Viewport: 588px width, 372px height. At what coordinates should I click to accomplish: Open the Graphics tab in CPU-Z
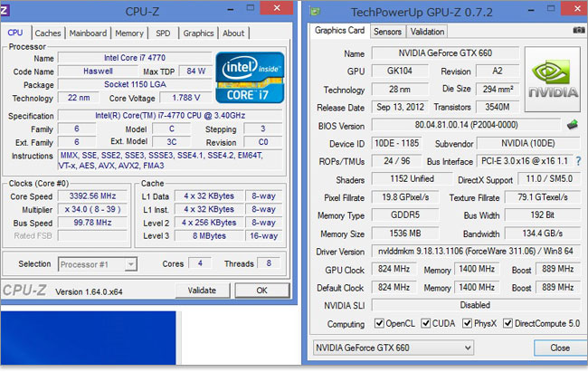pos(198,33)
